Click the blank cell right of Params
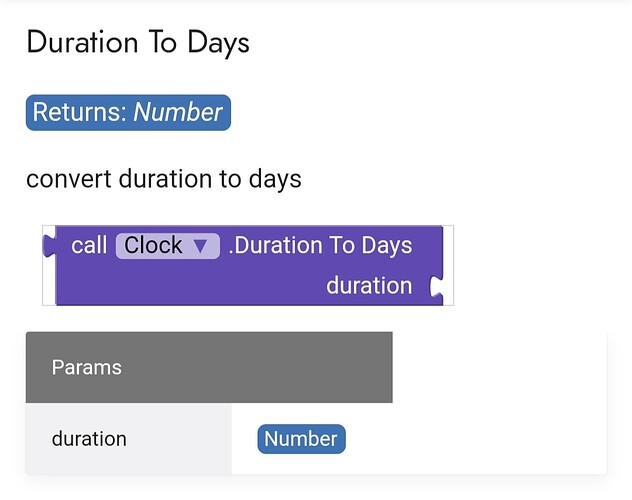This screenshot has height=500, width=632. pos(499,367)
